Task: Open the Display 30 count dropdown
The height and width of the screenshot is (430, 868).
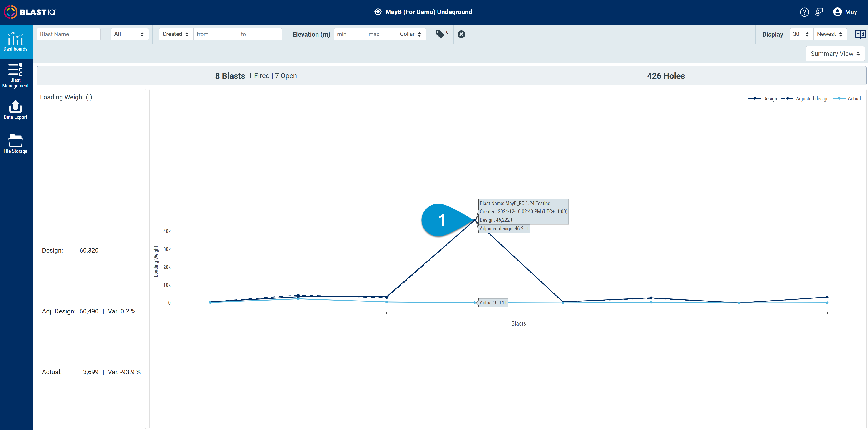Action: coord(801,34)
